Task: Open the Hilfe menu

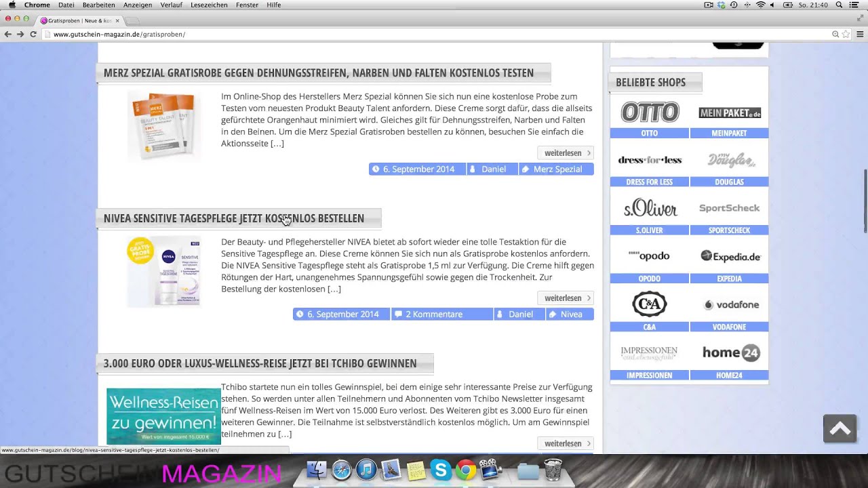Action: [x=274, y=5]
